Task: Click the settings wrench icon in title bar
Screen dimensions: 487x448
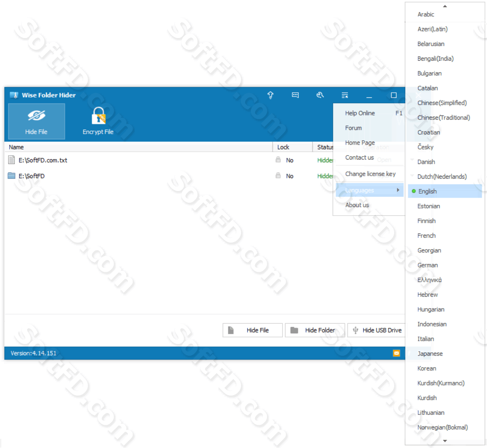Action: coord(320,95)
